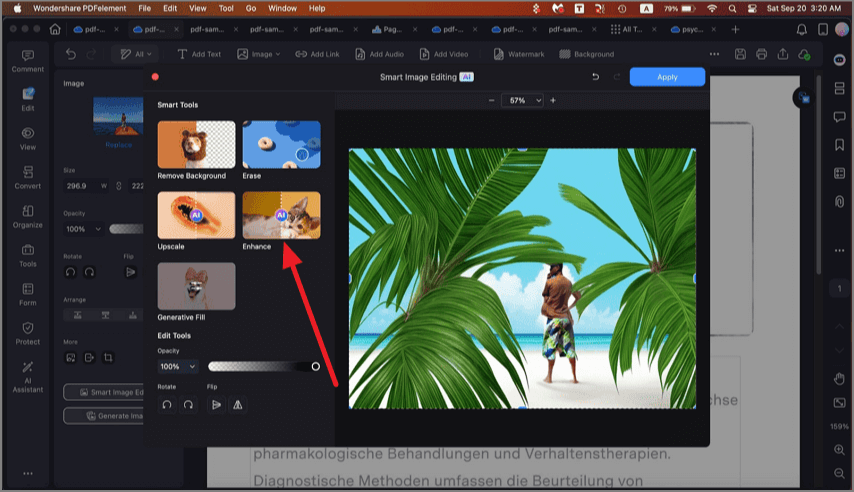The width and height of the screenshot is (854, 492).
Task: Open the bookmark panel on right sidebar
Action: click(839, 145)
